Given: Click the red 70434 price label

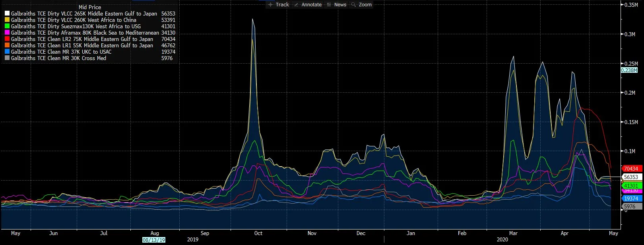Looking at the screenshot, I should [x=631, y=169].
